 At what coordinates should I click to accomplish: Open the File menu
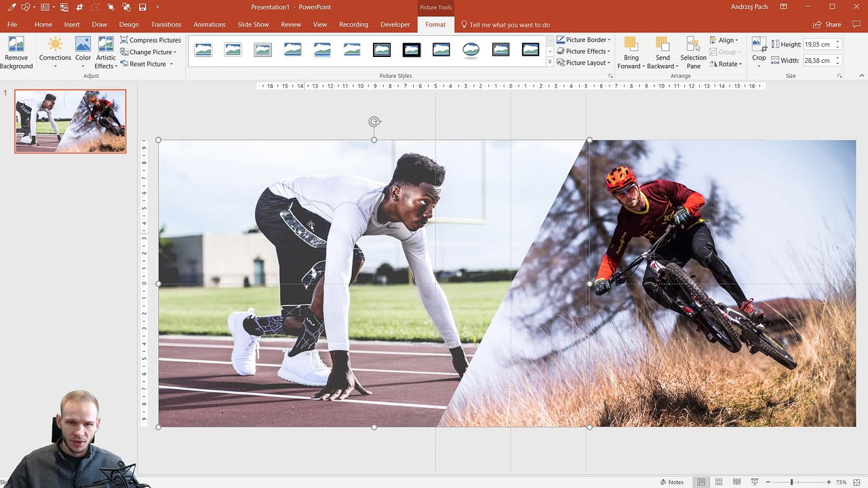(12, 24)
